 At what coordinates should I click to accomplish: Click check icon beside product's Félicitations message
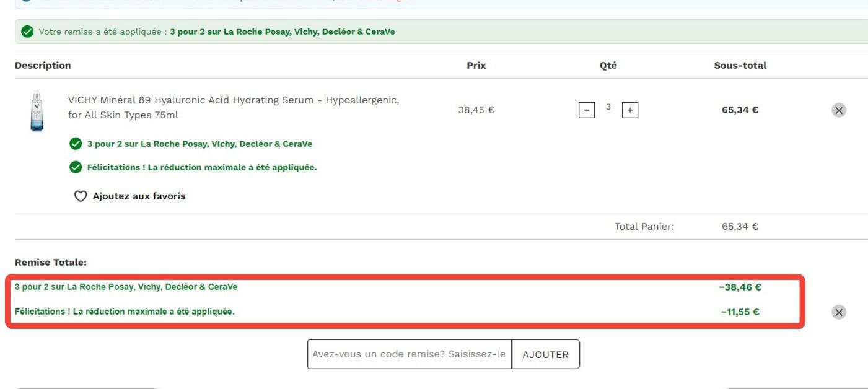(76, 167)
